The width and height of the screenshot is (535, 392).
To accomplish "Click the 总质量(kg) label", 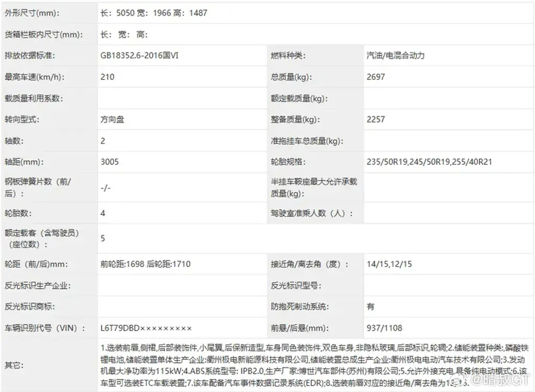I will (291, 77).
